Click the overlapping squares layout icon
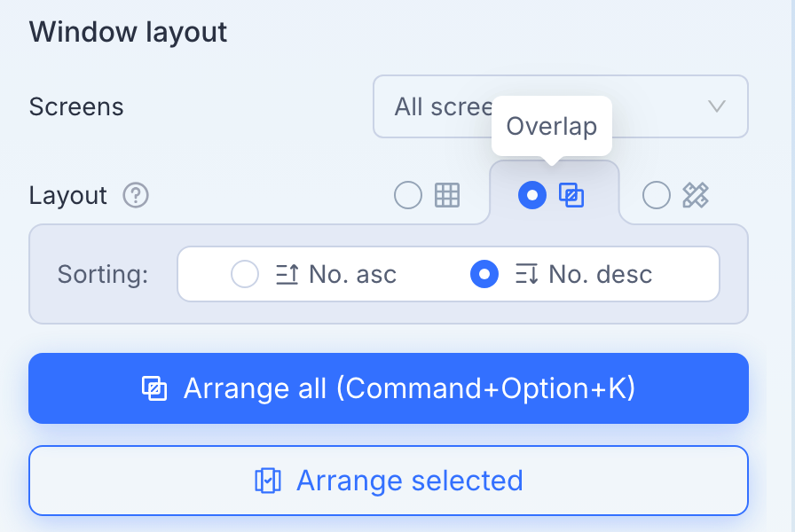The image size is (795, 532). coord(571,195)
